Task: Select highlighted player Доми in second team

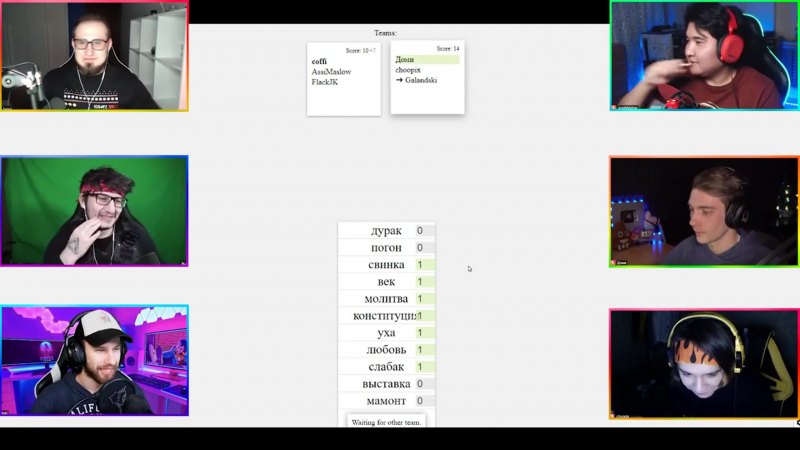Action: pos(405,60)
